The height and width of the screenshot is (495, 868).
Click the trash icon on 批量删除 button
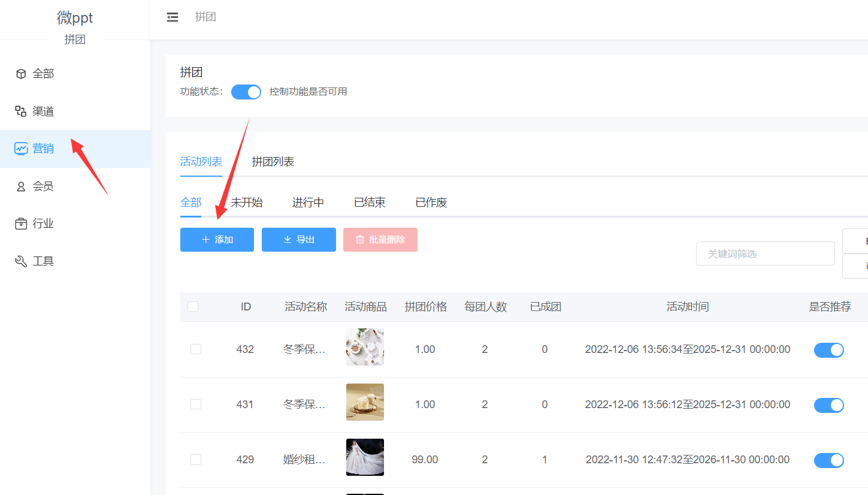tap(360, 240)
